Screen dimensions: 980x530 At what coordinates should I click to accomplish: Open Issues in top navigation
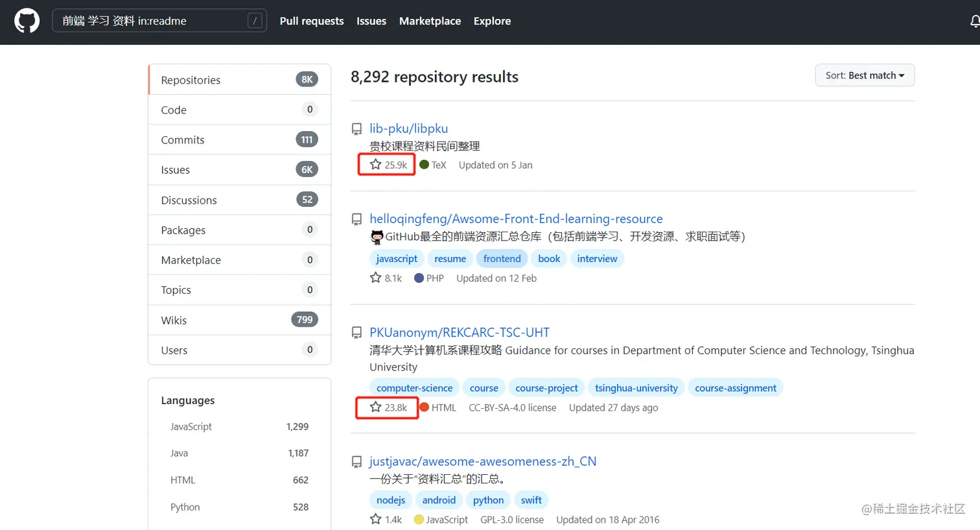click(371, 21)
